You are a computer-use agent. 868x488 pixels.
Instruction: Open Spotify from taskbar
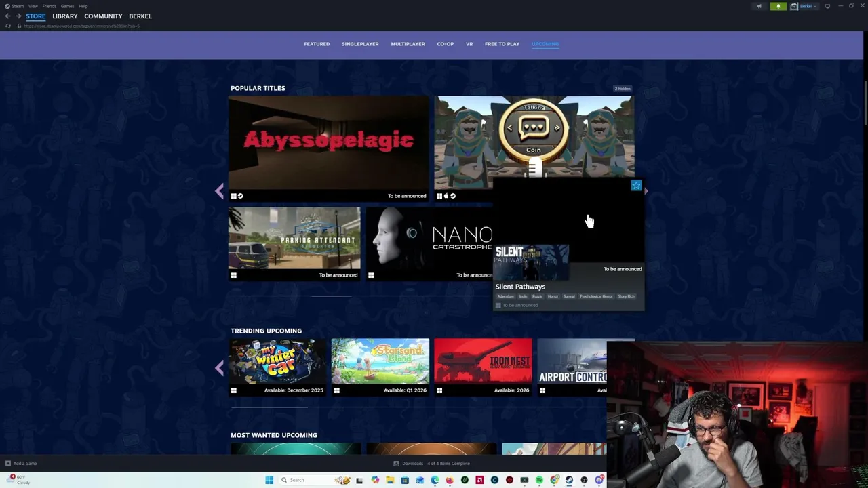[539, 480]
